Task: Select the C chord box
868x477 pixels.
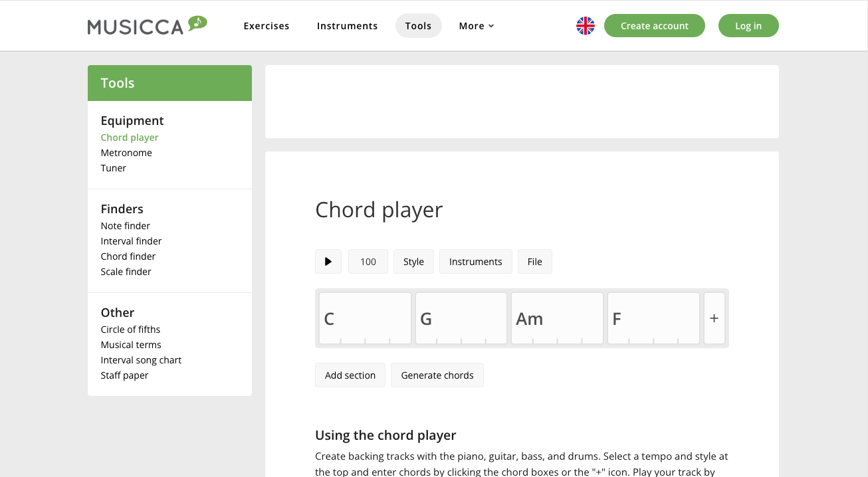Action: [365, 318]
